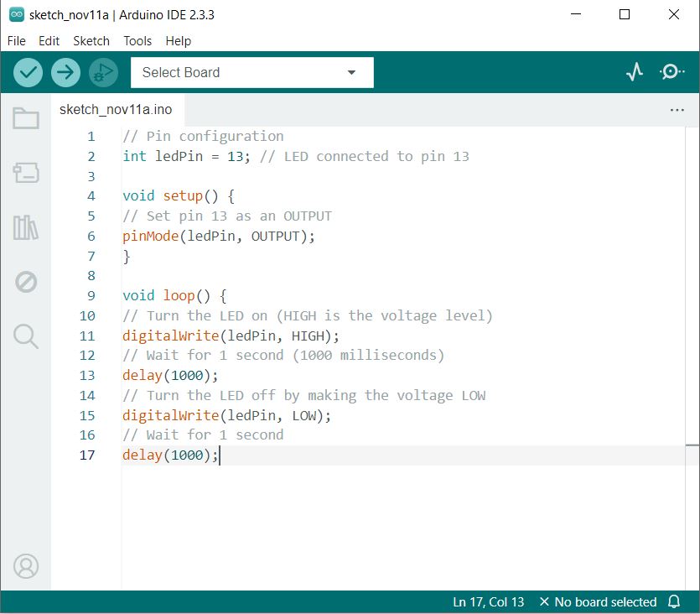Maximize the Arduino IDE window
The height and width of the screenshot is (614, 700).
625,14
